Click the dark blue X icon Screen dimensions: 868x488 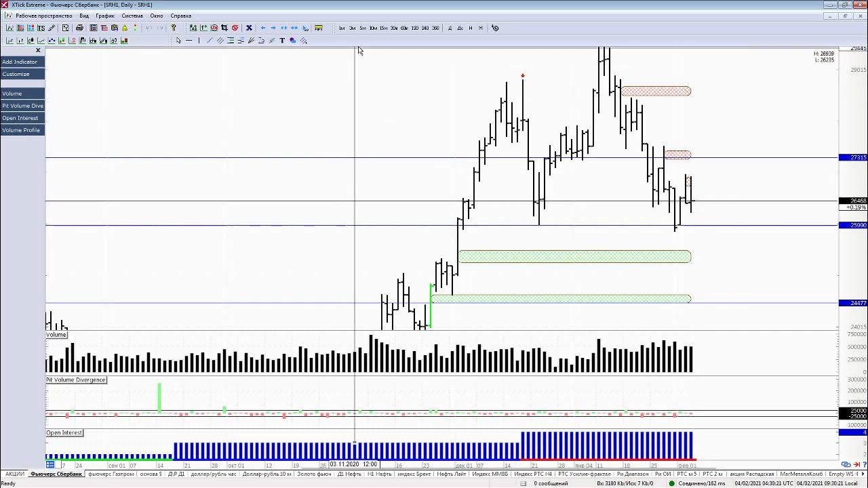[x=249, y=28]
